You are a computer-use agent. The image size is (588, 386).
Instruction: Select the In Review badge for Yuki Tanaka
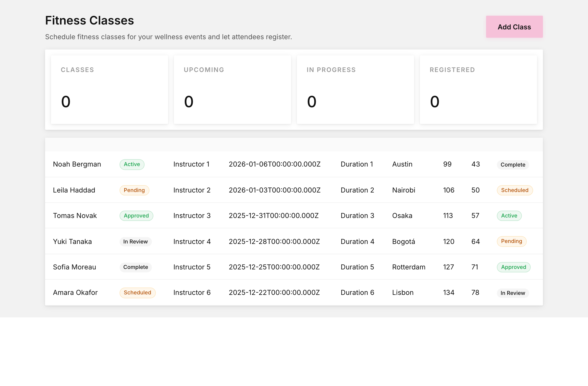click(x=136, y=241)
